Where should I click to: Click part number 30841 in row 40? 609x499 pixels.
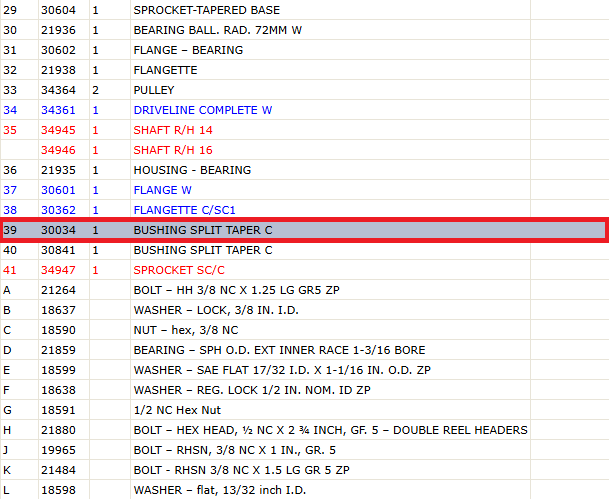(58, 250)
